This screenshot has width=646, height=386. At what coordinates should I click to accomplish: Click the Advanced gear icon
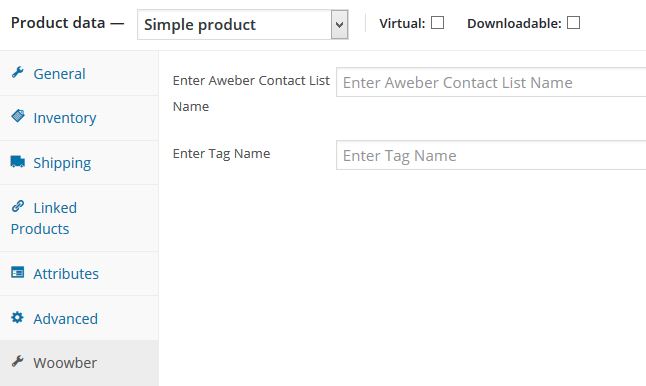(17, 317)
